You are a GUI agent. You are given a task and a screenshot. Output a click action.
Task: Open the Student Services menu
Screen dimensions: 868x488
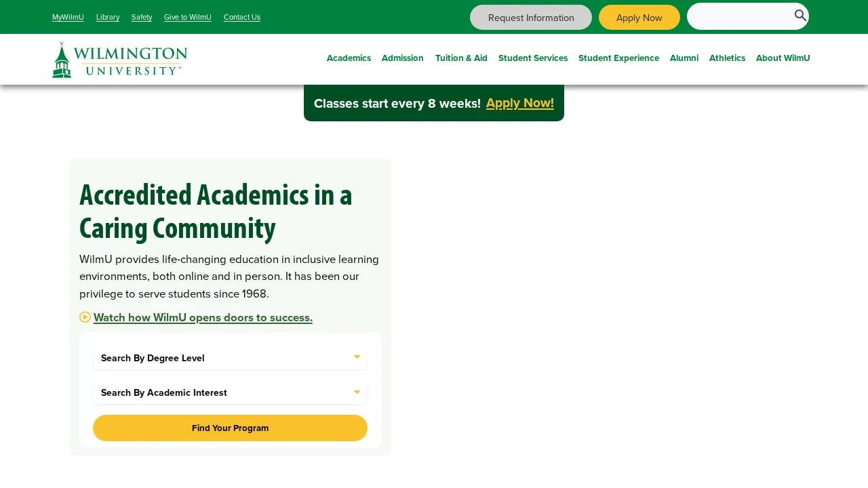pyautogui.click(x=533, y=58)
